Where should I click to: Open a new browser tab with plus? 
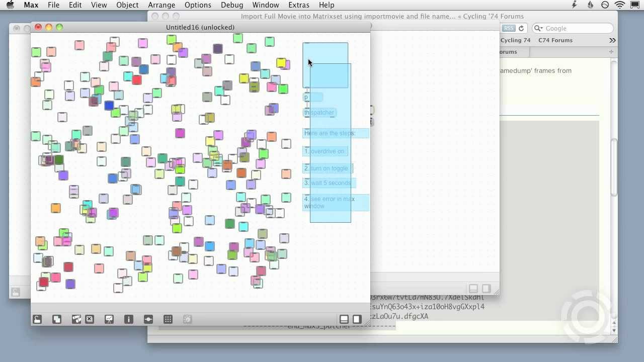611,52
